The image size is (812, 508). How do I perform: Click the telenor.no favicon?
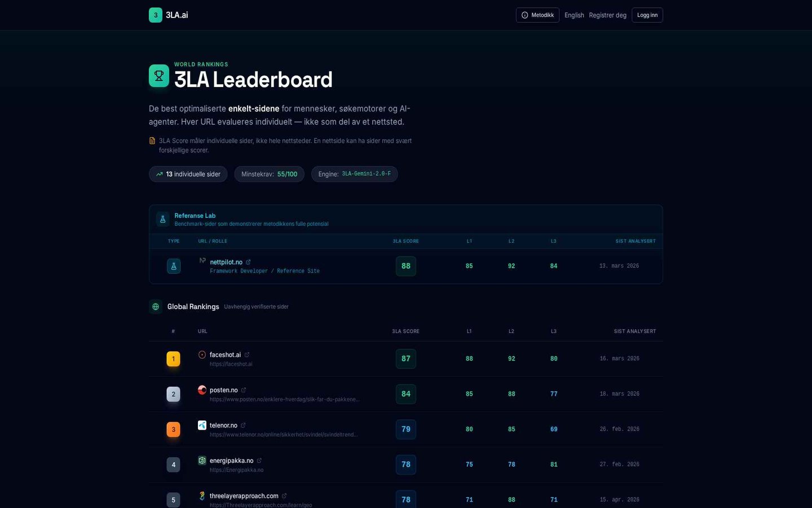pos(202,425)
